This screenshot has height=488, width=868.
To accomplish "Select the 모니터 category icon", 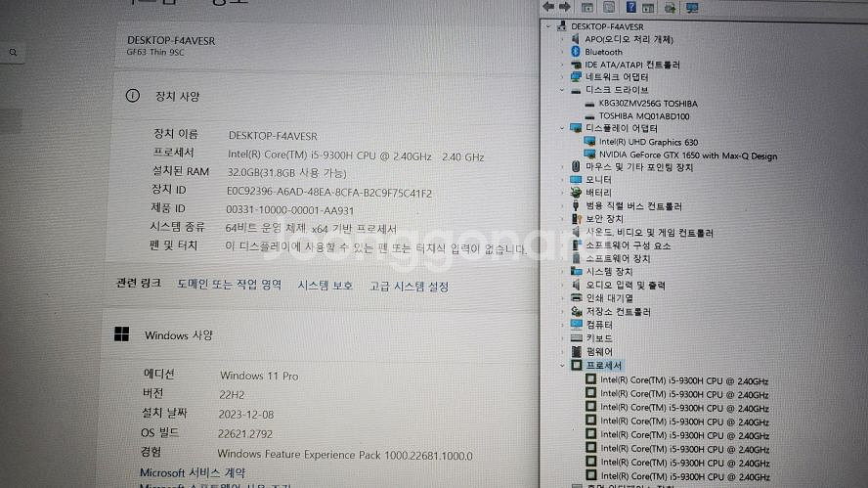I will pos(576,180).
